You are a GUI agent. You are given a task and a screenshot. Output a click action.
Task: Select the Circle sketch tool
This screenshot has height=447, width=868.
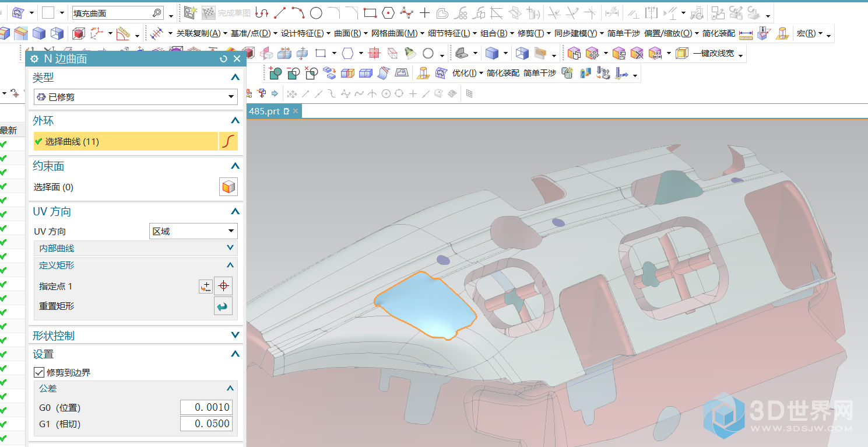(x=316, y=12)
